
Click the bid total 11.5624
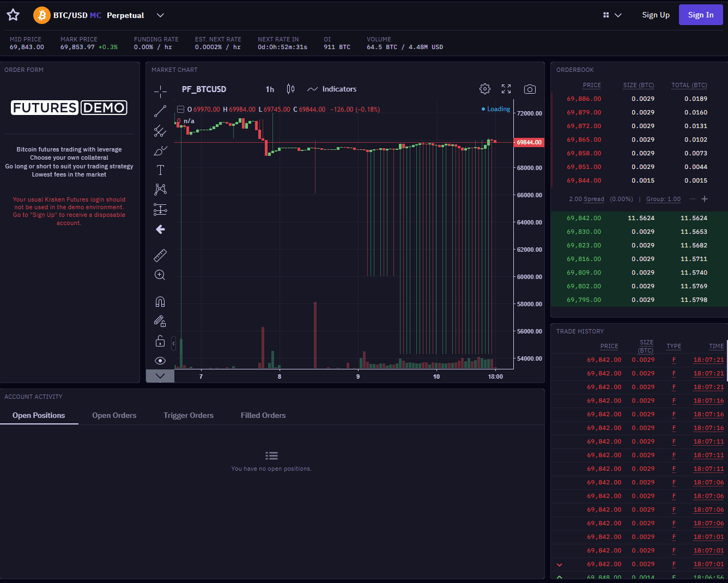pos(694,218)
